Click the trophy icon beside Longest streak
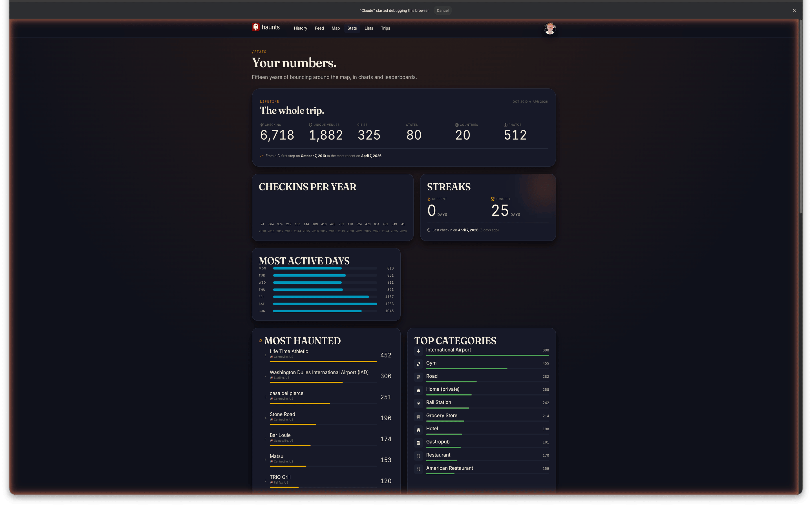This screenshot has width=812, height=507. (492, 199)
